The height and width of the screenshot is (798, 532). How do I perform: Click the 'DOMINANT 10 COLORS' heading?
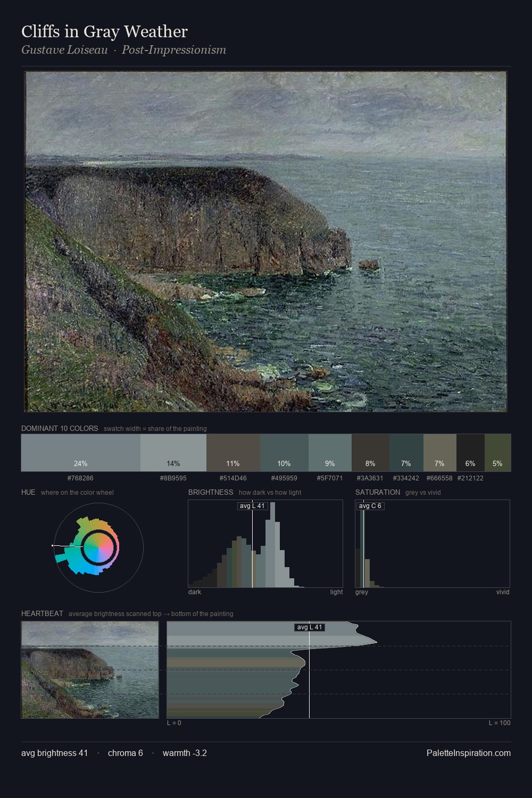pyautogui.click(x=60, y=428)
